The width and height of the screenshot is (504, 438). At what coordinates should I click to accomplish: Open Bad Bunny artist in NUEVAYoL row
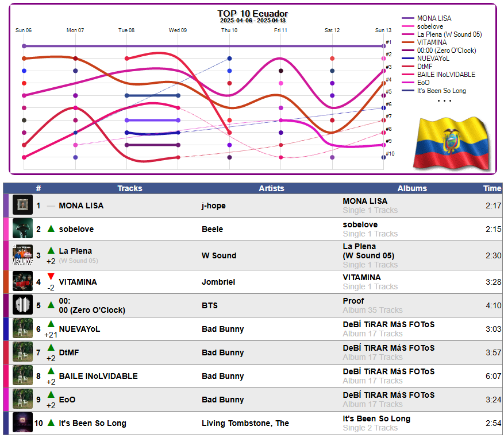coord(223,329)
